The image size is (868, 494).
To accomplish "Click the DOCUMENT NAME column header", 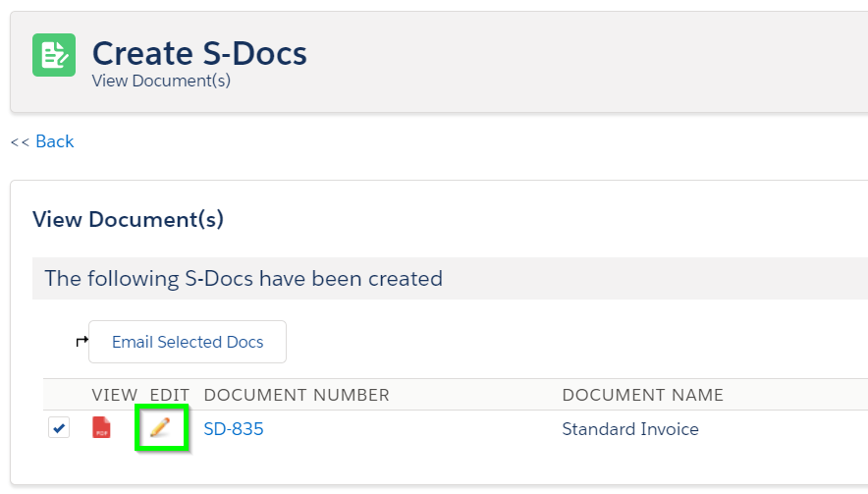I will point(643,395).
